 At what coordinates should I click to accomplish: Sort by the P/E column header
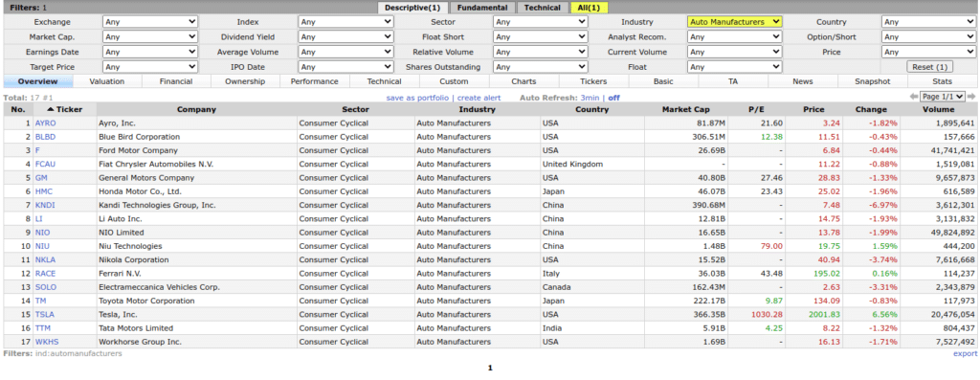tap(756, 109)
